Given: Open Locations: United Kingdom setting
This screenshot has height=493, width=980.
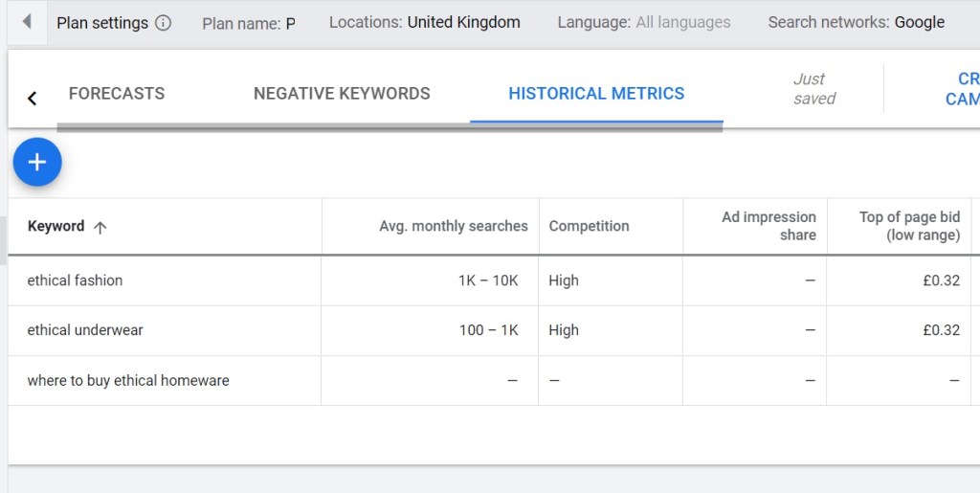Looking at the screenshot, I should pyautogui.click(x=424, y=22).
